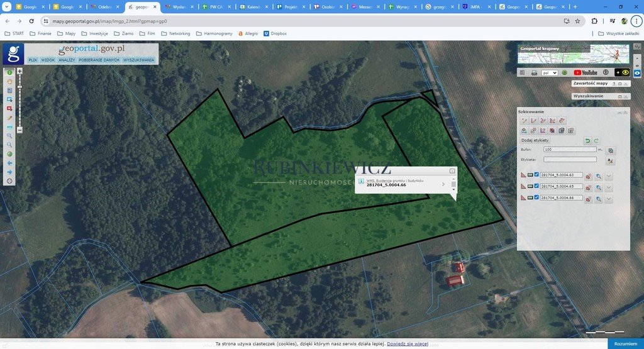Image resolution: width=644 pixels, height=349 pixels.
Task: Click the previous view left arrow
Action: point(9,163)
